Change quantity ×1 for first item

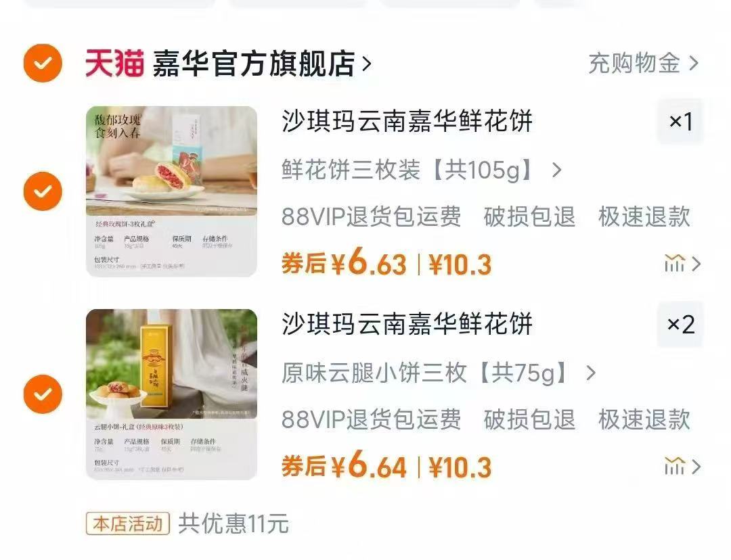click(x=680, y=121)
